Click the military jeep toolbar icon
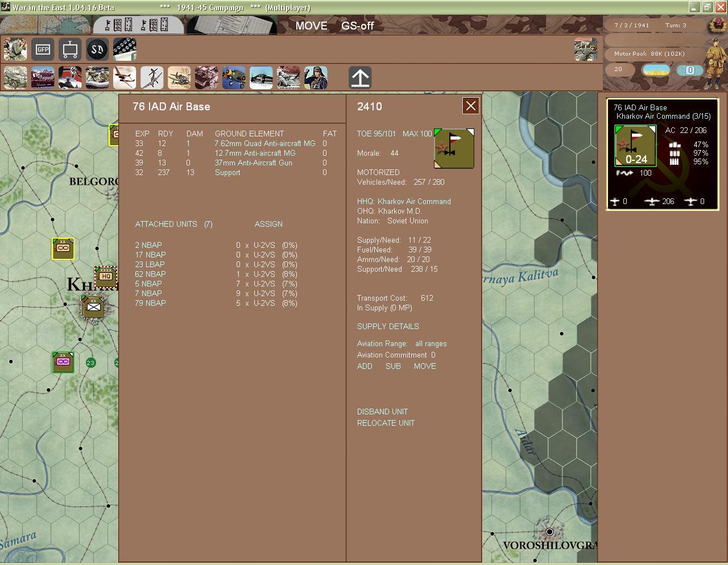The image size is (728, 565). [x=15, y=78]
